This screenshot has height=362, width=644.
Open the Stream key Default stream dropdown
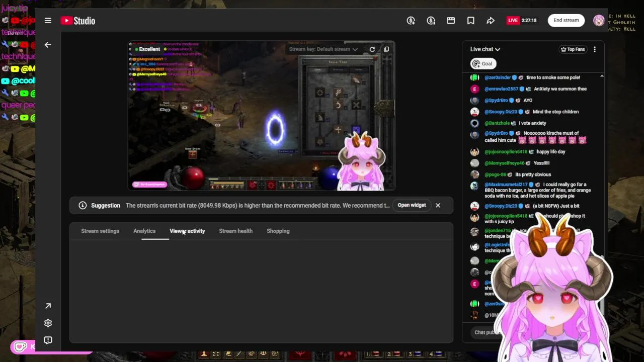pos(323,49)
